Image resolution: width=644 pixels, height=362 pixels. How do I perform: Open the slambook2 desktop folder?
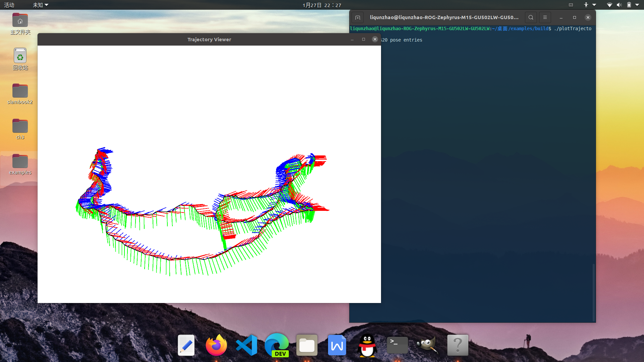[20, 94]
